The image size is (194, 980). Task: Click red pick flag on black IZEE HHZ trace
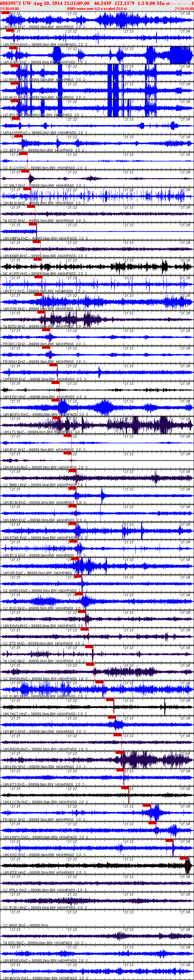pyautogui.click(x=184, y=859)
